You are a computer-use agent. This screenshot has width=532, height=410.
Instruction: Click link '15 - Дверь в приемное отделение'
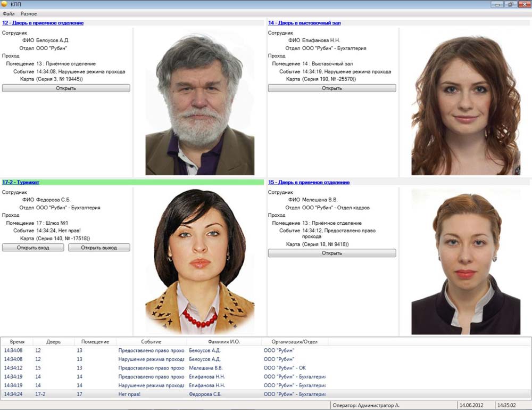tap(309, 182)
